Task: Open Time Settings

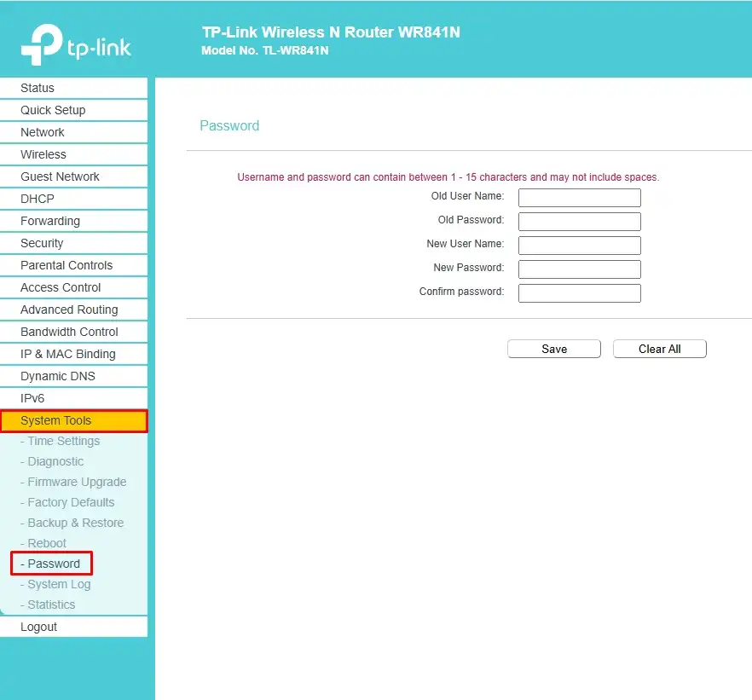Action: point(60,441)
